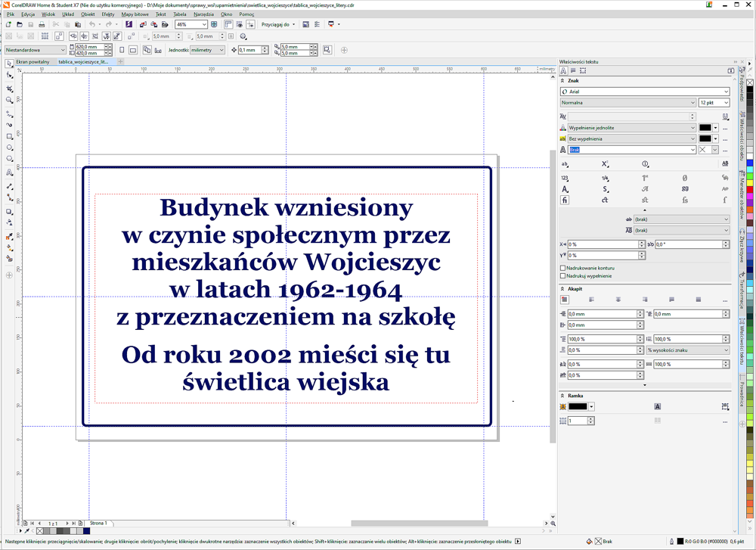Pick the Rectangle tool in the toolbox

9,136
